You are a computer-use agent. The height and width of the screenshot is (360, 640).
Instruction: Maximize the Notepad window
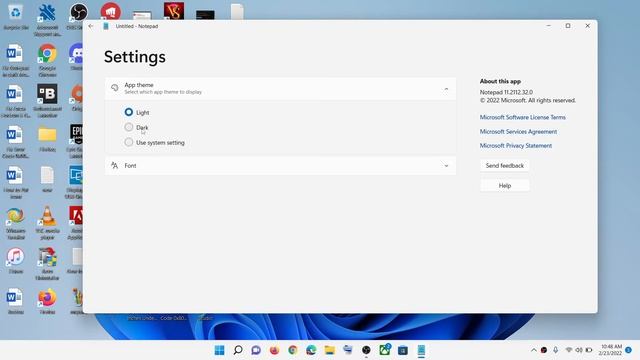[x=568, y=26]
